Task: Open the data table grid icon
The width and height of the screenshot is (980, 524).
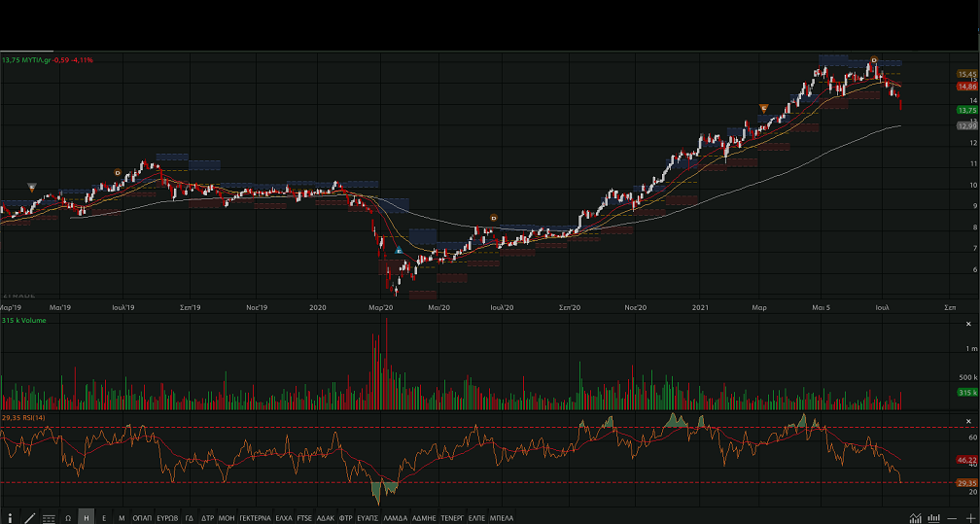Action: [x=49, y=517]
